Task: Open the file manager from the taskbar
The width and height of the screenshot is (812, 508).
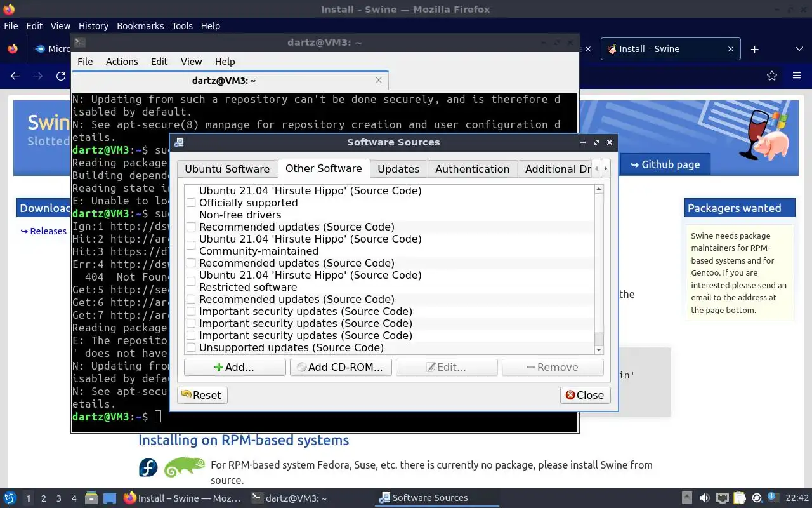Action: tap(91, 498)
